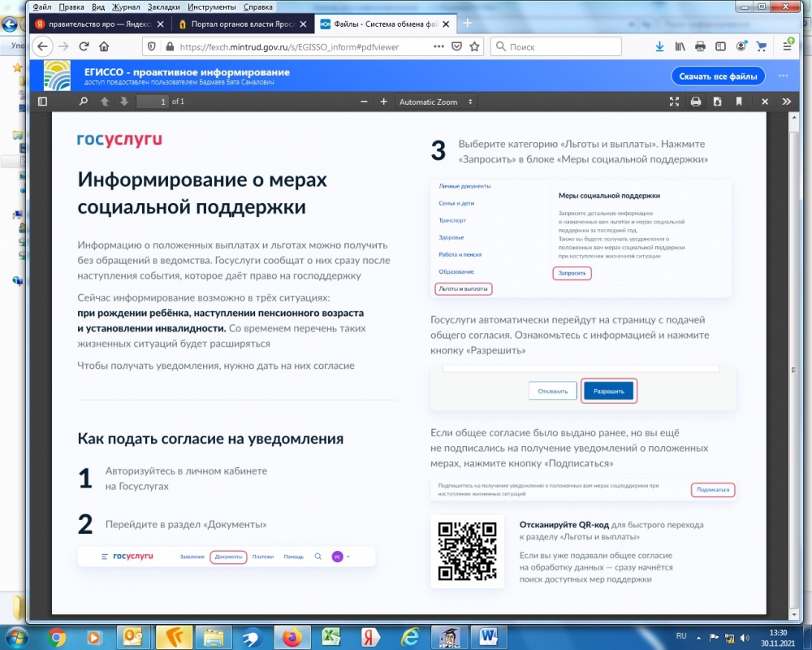The height and width of the screenshot is (650, 812).
Task: Open Internet Explorer from the taskbar
Action: coord(410,637)
